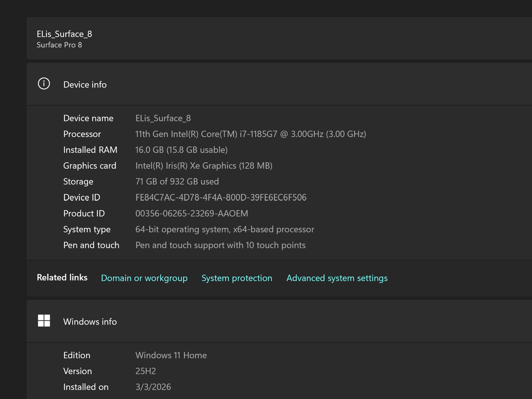
Task: Click the Pen and touch support value
Action: point(221,245)
